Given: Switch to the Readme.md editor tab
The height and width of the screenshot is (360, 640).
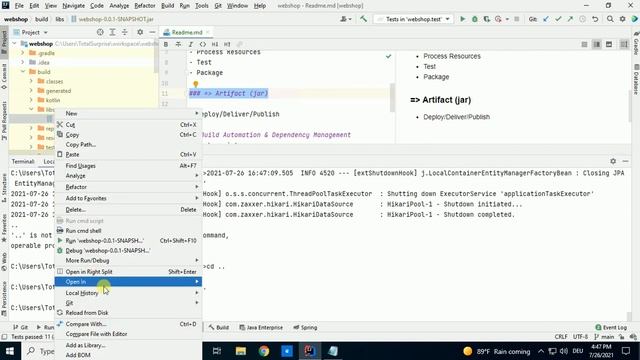Looking at the screenshot, I should pos(186,32).
